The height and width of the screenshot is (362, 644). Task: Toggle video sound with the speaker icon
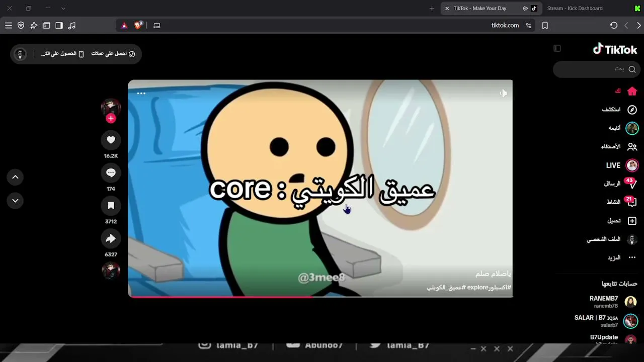point(503,93)
